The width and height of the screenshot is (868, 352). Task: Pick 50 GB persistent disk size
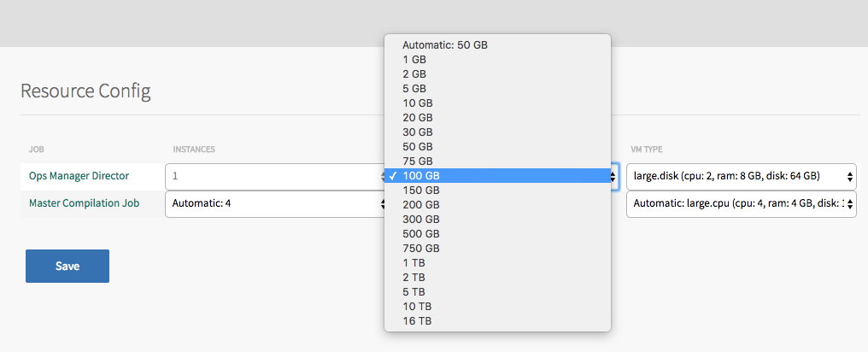click(x=417, y=147)
